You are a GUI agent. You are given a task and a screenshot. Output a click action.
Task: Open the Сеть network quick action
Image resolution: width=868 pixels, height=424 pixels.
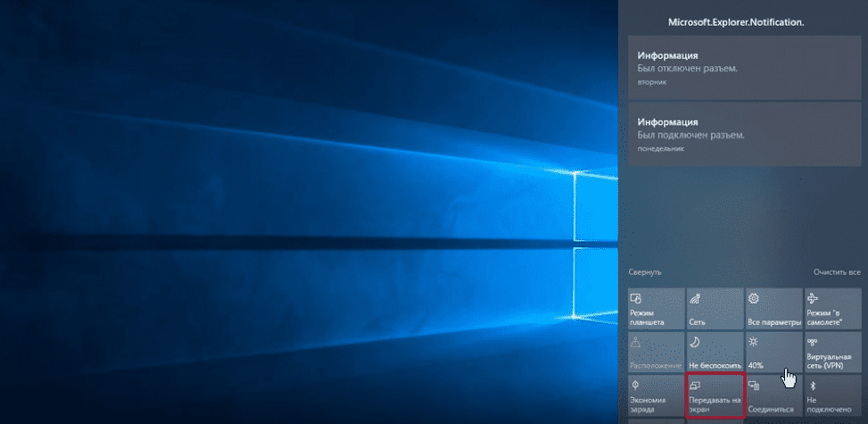714,308
